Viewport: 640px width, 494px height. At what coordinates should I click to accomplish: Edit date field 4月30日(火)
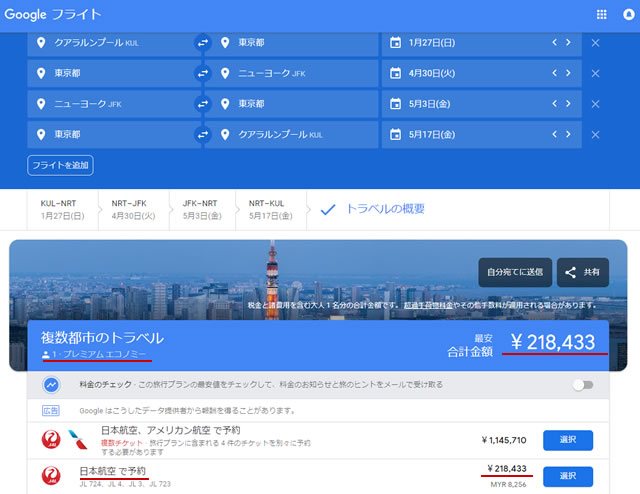[482, 73]
